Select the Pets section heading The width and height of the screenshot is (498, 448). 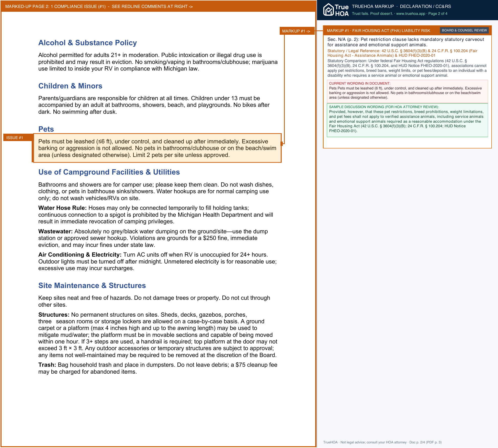pyautogui.click(x=46, y=129)
